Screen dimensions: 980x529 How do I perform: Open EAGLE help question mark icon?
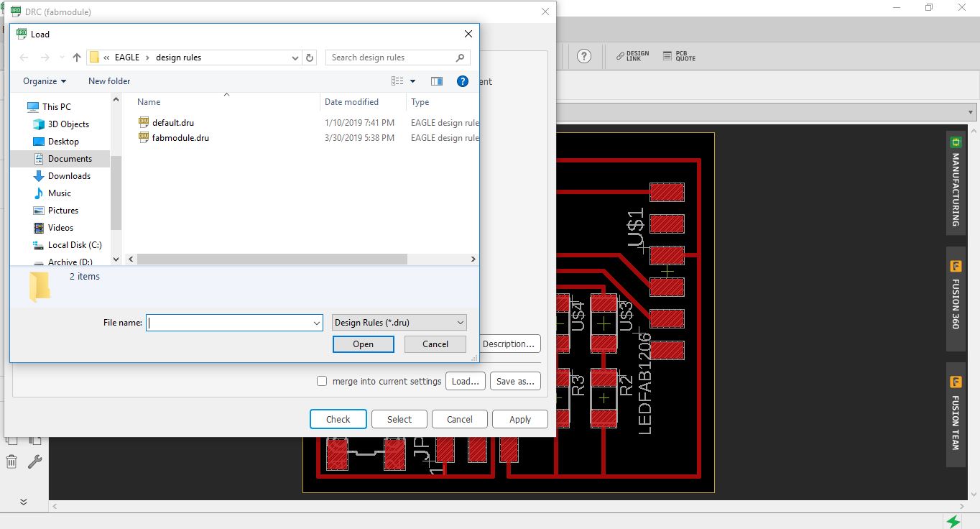point(584,56)
